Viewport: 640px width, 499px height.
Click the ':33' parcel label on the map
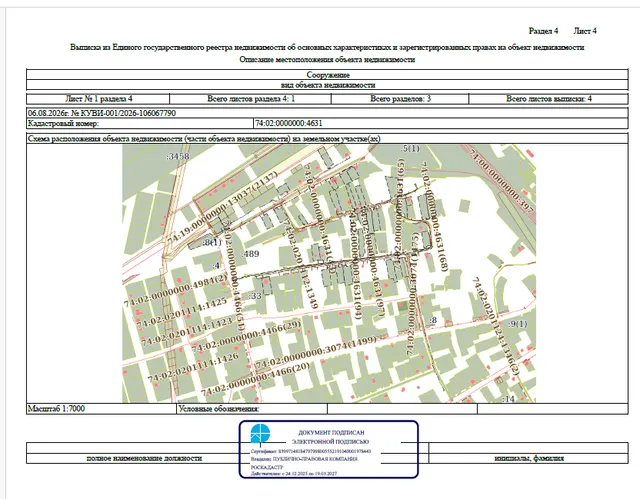pos(255,296)
